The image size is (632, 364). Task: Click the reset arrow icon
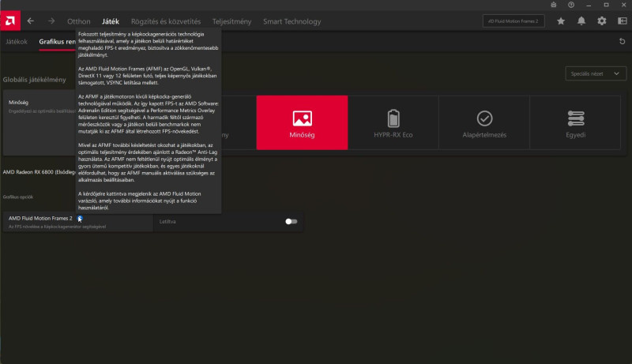pos(622,41)
